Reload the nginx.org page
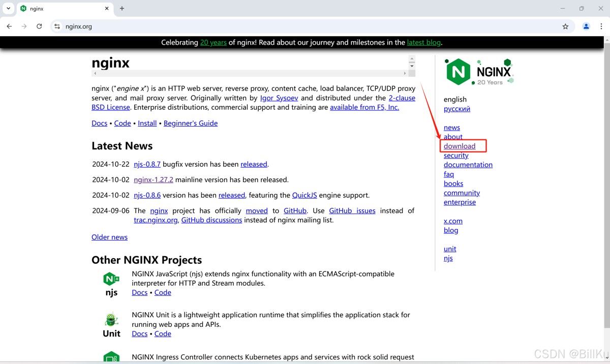Viewport: 610px width, 364px height. (x=39, y=26)
